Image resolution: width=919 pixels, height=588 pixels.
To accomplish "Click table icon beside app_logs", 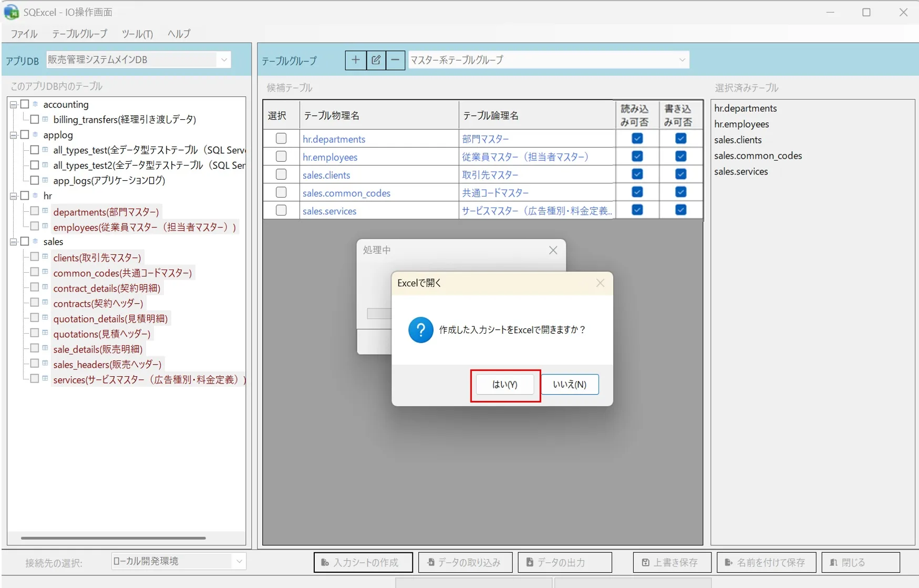I will coord(45,180).
